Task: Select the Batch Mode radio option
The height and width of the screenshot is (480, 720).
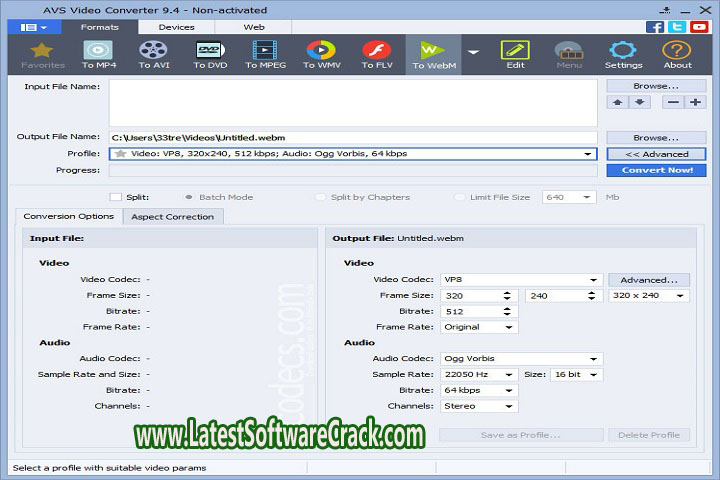Action: [189, 197]
